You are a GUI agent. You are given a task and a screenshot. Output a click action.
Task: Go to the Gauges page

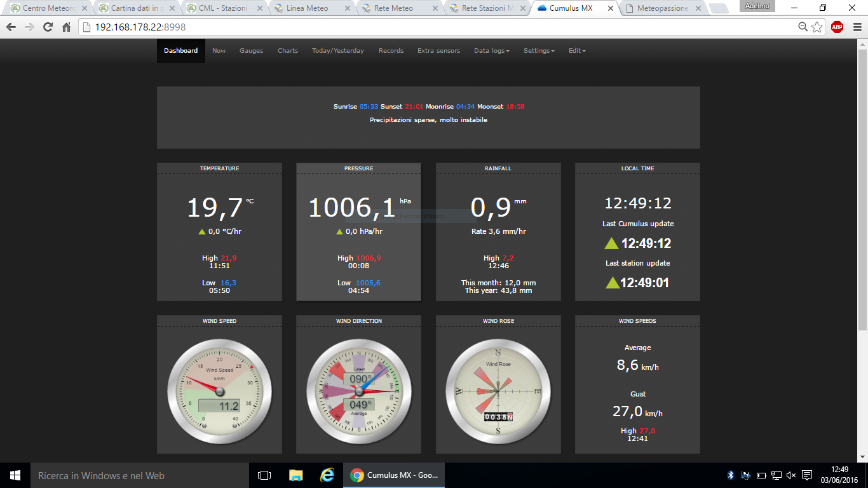251,51
